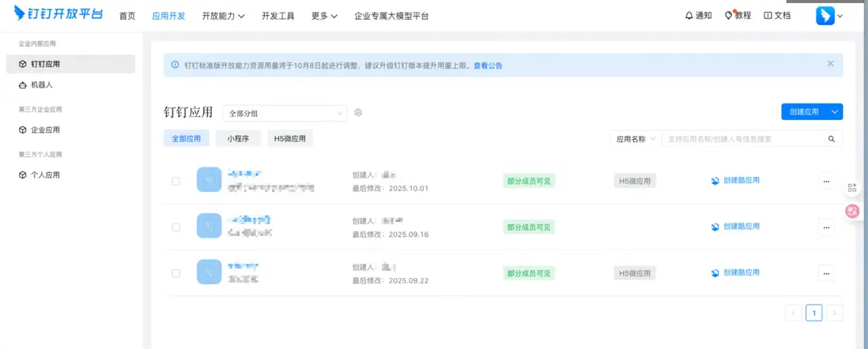Click the app icon in the 2025.09.16 row
Viewport: 868px width, 349px height.
[209, 226]
